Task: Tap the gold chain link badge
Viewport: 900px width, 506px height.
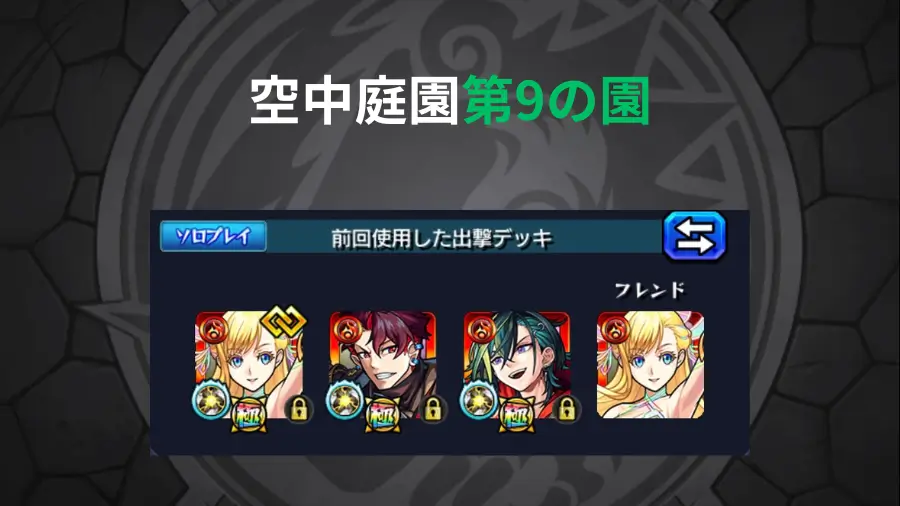Action: click(x=284, y=322)
